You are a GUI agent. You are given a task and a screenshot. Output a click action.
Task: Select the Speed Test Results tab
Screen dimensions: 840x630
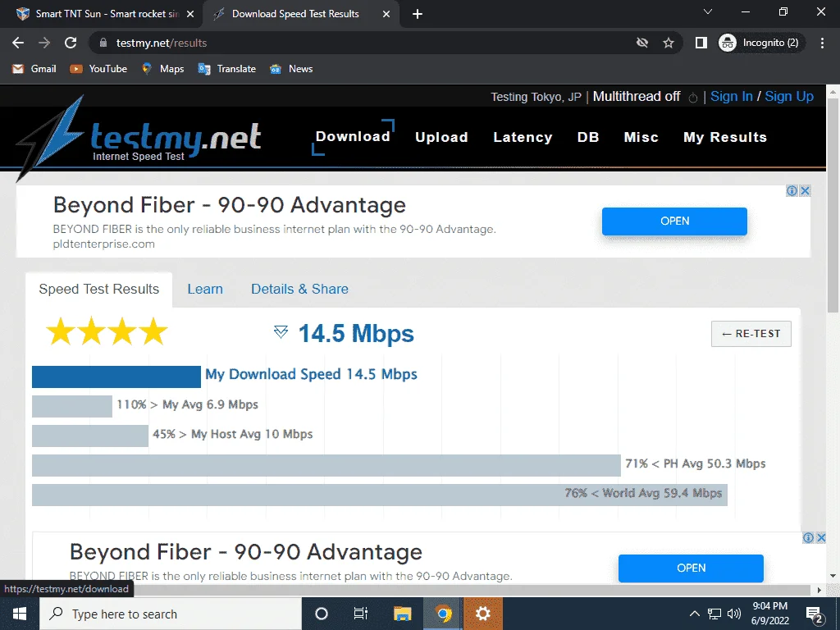99,290
